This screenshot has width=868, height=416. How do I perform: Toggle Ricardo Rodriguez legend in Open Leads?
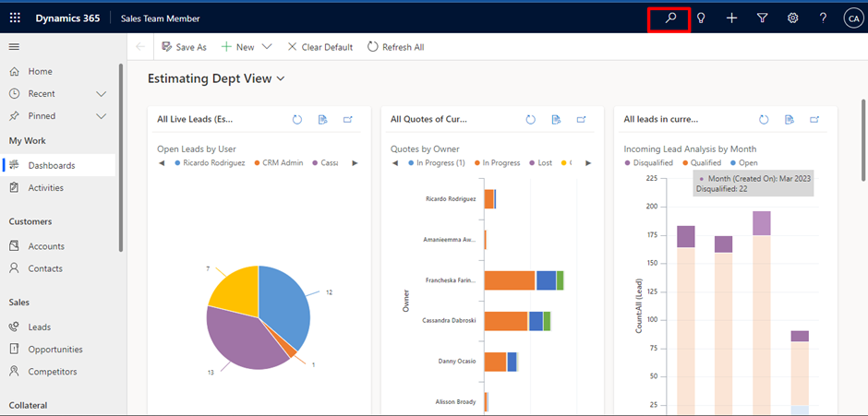click(210, 163)
